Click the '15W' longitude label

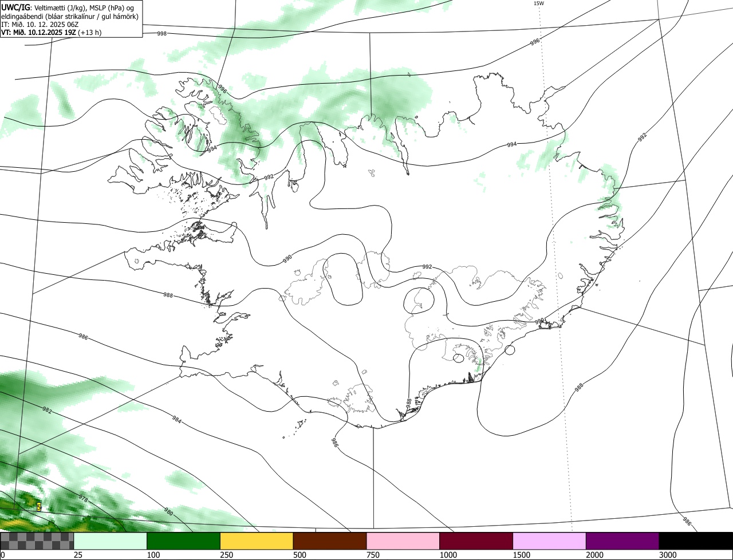coord(538,3)
